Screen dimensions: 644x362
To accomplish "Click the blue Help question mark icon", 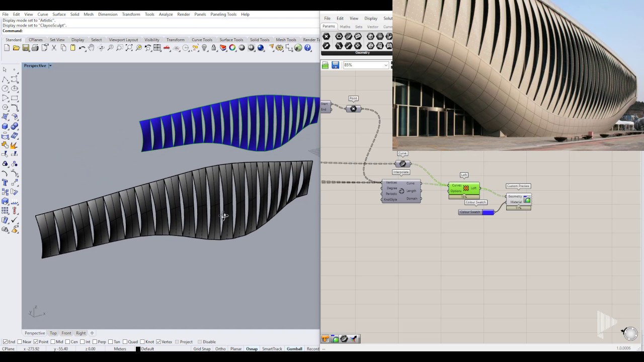I will point(307,48).
